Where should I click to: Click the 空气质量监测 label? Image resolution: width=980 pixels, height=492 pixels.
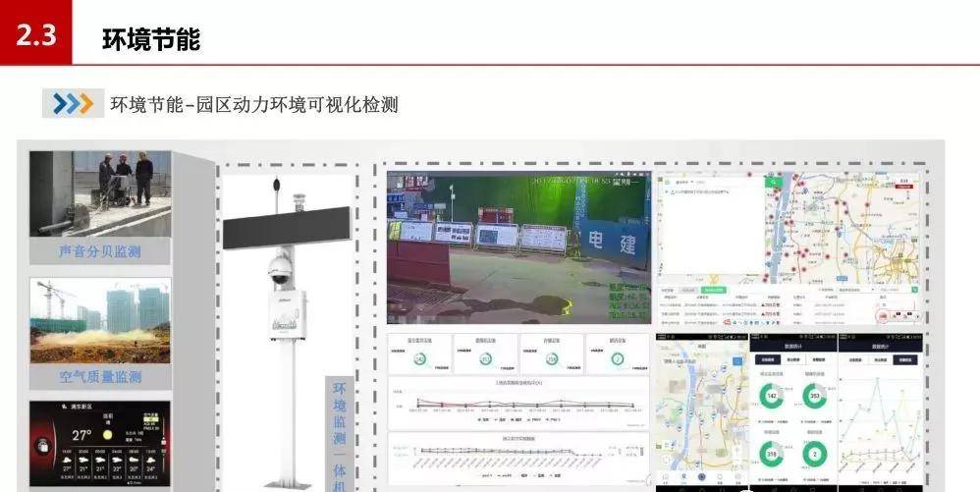(99, 376)
